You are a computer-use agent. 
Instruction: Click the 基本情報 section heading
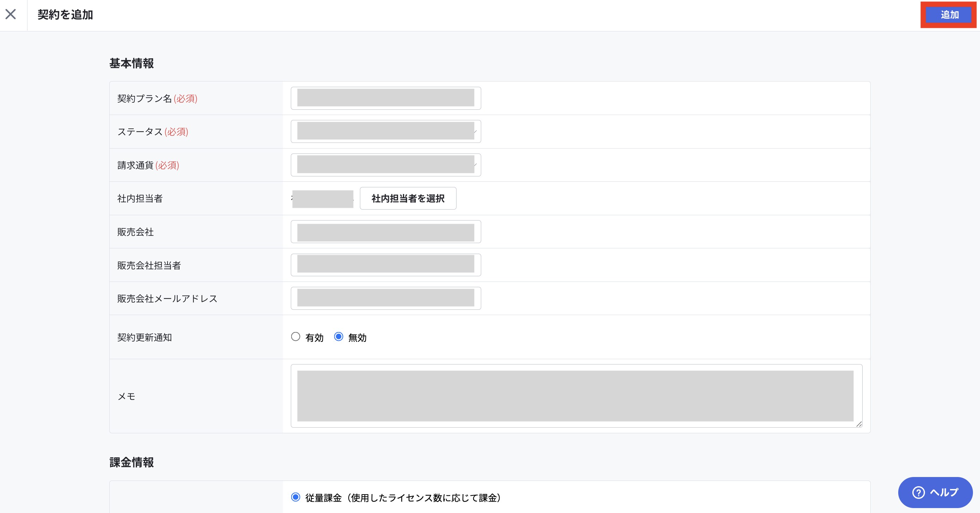(x=131, y=63)
